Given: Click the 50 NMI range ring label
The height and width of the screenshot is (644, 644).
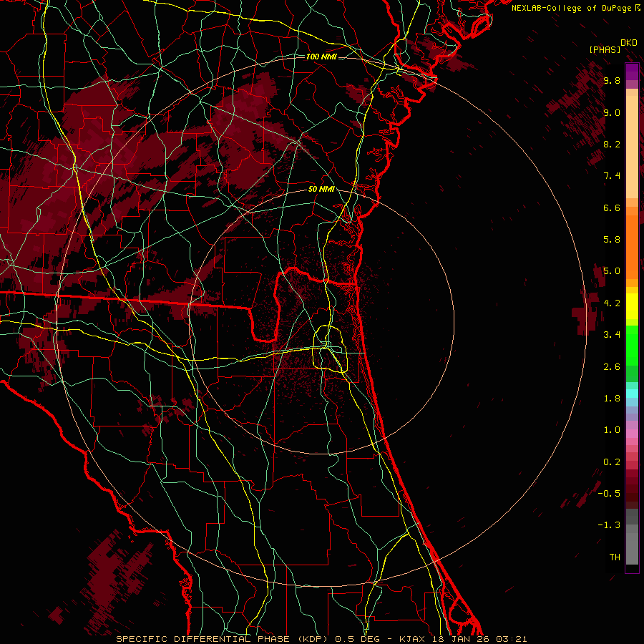Looking at the screenshot, I should (321, 190).
